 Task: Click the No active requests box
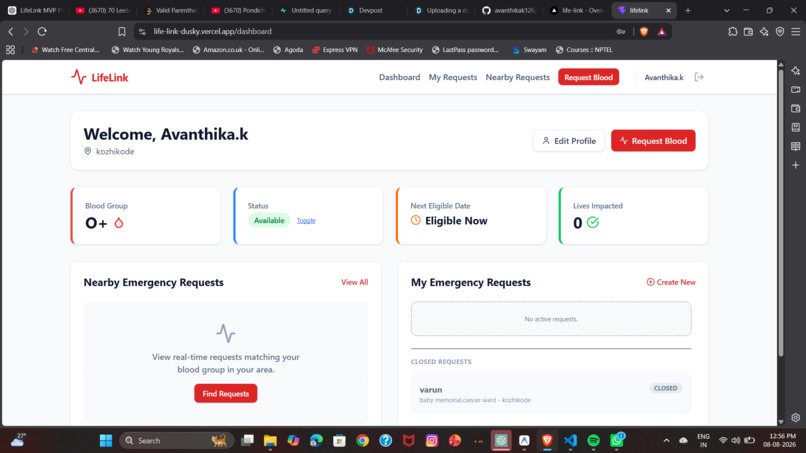551,319
